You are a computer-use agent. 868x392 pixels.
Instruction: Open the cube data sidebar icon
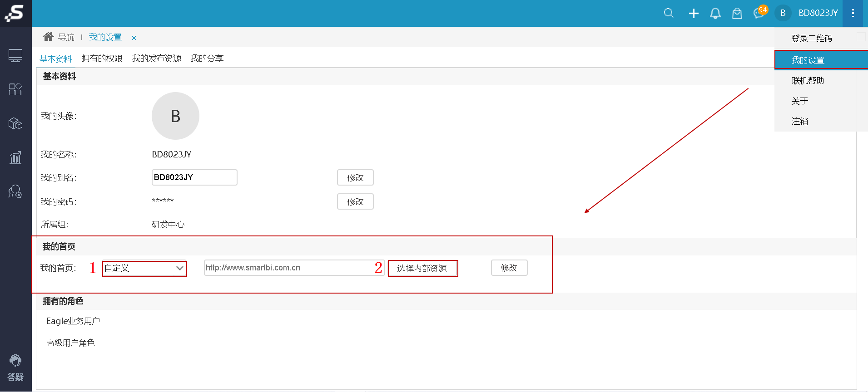coord(15,123)
